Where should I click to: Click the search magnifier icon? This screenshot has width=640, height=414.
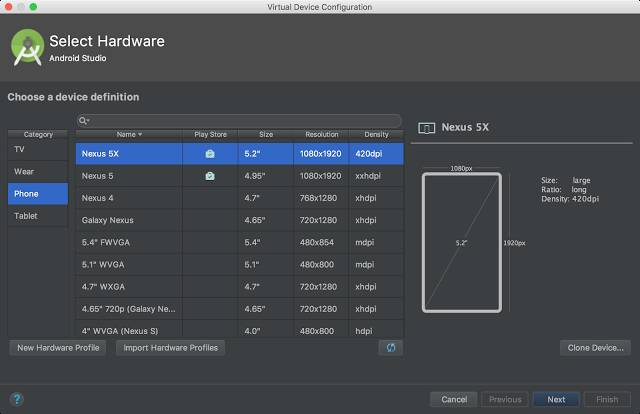click(x=84, y=120)
